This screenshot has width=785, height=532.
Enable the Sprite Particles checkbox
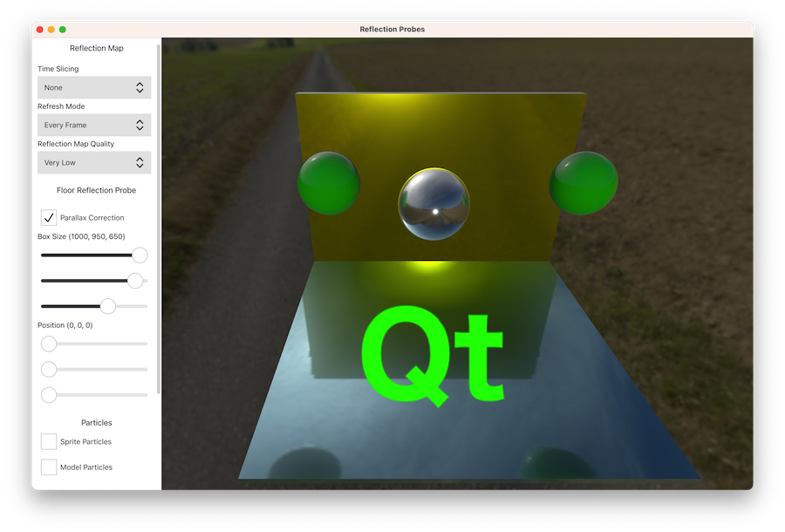click(x=50, y=441)
